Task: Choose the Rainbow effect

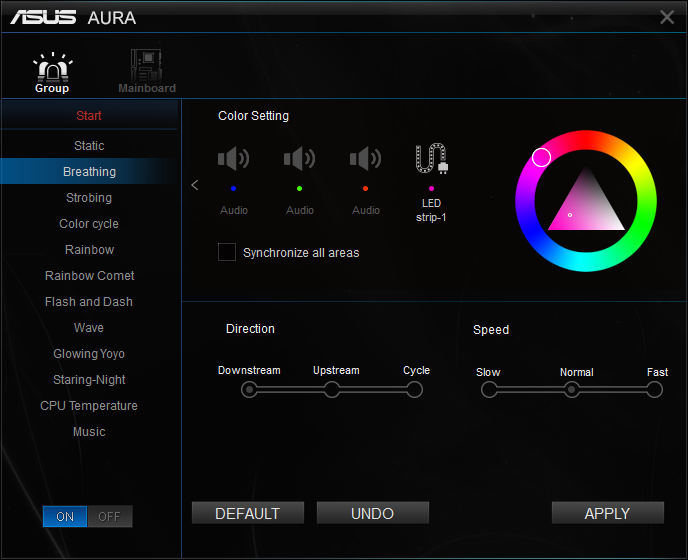Action: [90, 250]
